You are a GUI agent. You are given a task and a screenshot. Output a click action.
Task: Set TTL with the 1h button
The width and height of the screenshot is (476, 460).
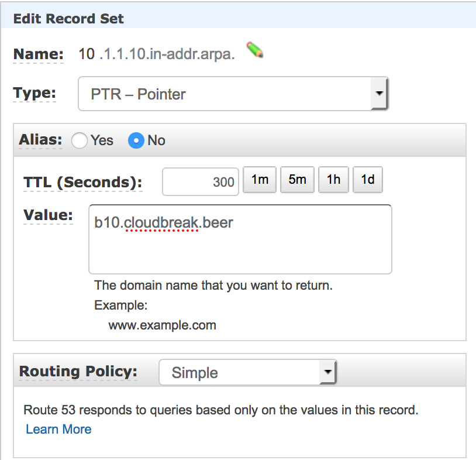point(333,180)
